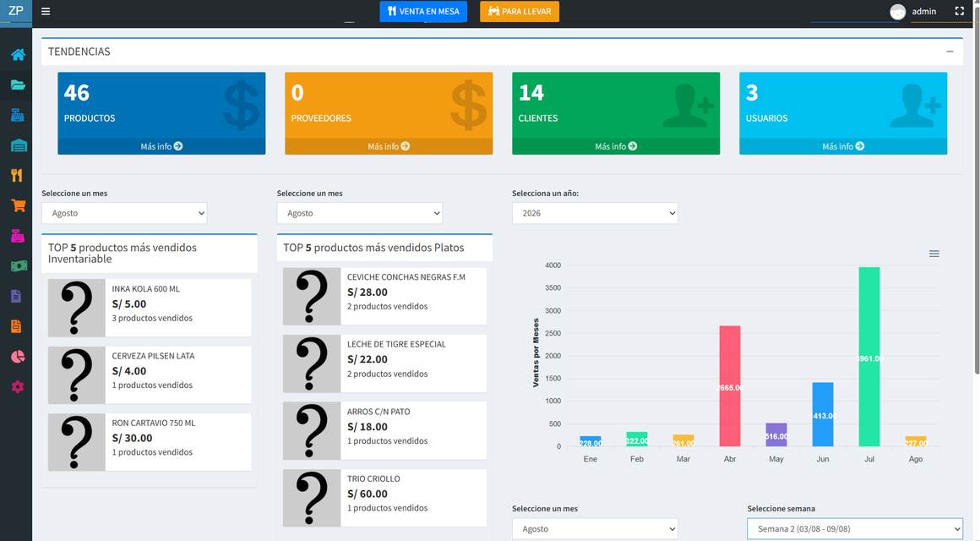Click the green Jul bar in chart
The height and width of the screenshot is (541, 980).
coord(868,357)
